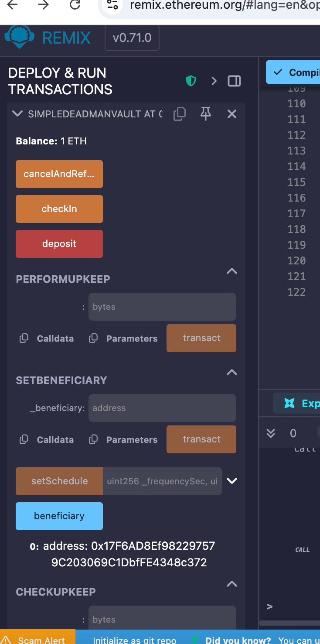
Task: Collapse the PERFORMUPKEEP function section
Action: pyautogui.click(x=232, y=271)
